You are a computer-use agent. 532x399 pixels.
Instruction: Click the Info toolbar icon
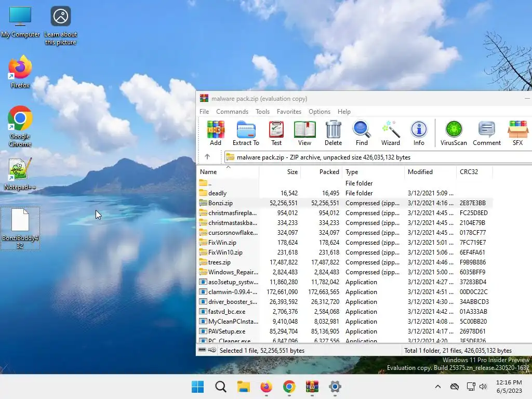[419, 133]
